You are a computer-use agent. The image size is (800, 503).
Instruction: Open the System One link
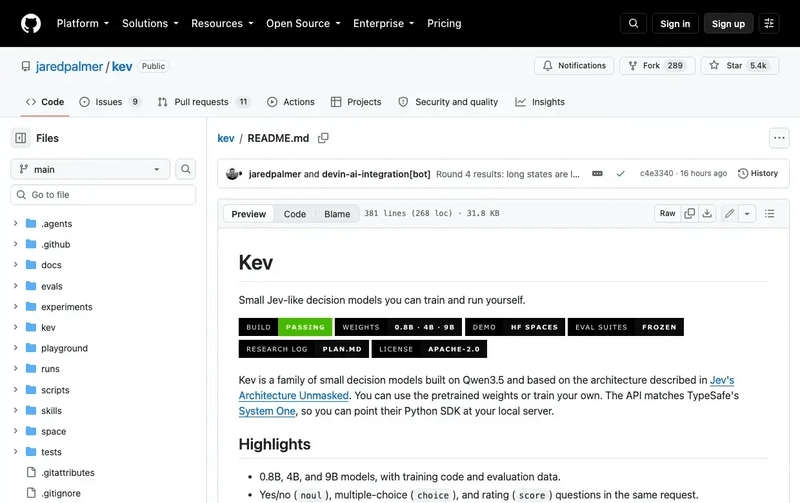coord(267,411)
